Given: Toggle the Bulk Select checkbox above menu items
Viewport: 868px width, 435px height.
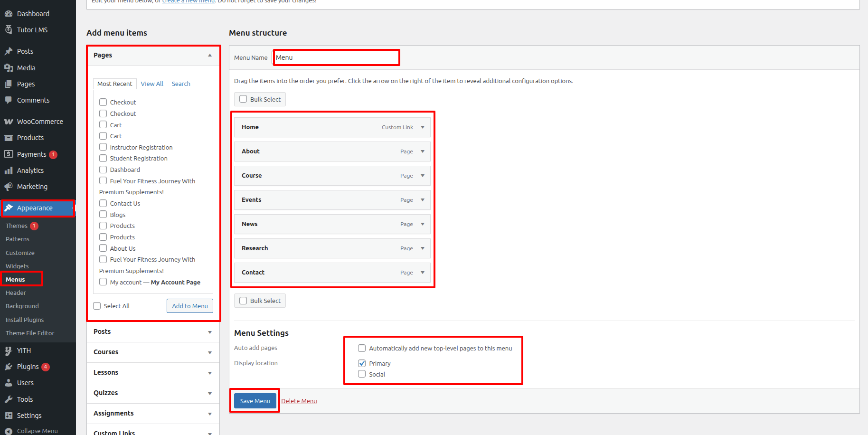Looking at the screenshot, I should (243, 99).
